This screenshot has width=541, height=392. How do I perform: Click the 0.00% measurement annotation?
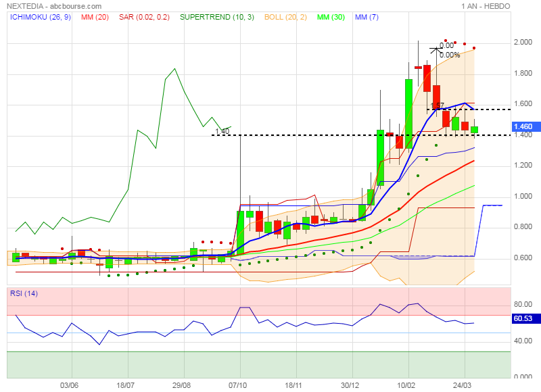(450, 55)
